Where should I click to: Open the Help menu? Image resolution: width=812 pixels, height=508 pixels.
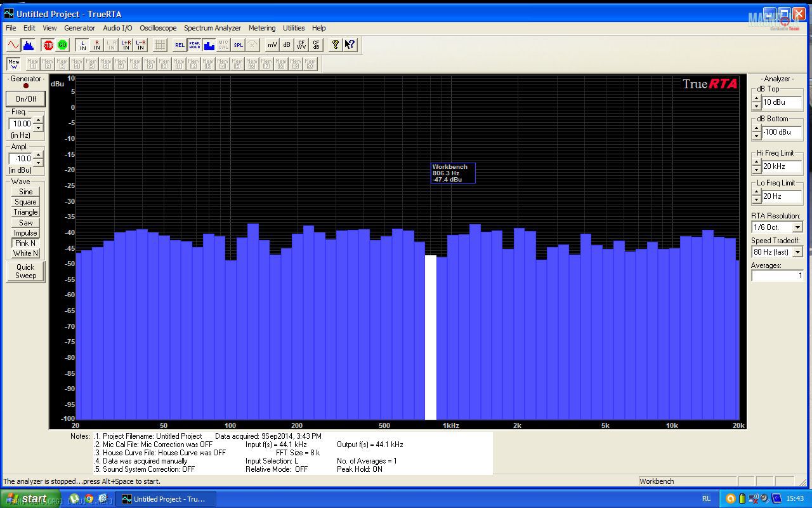[x=319, y=28]
